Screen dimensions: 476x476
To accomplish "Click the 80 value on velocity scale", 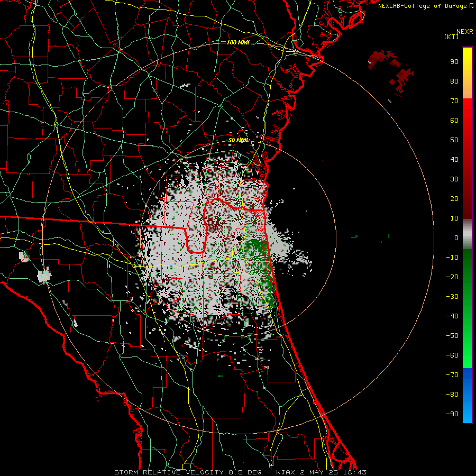I will tap(454, 81).
